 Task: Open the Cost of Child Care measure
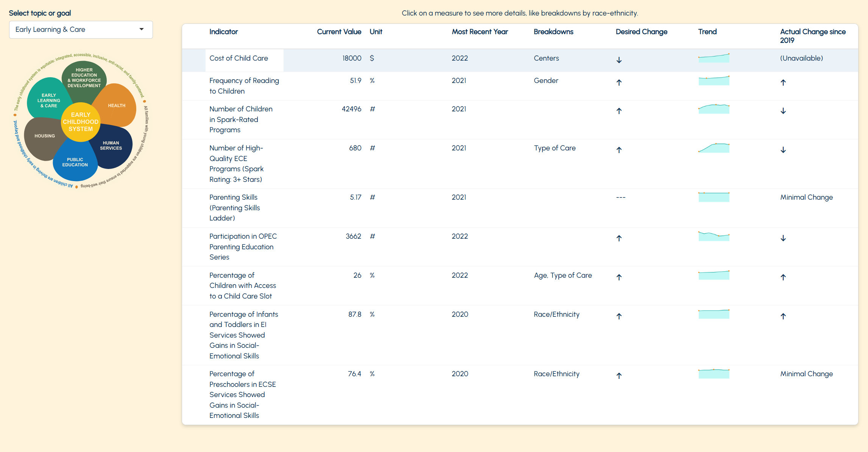[239, 58]
